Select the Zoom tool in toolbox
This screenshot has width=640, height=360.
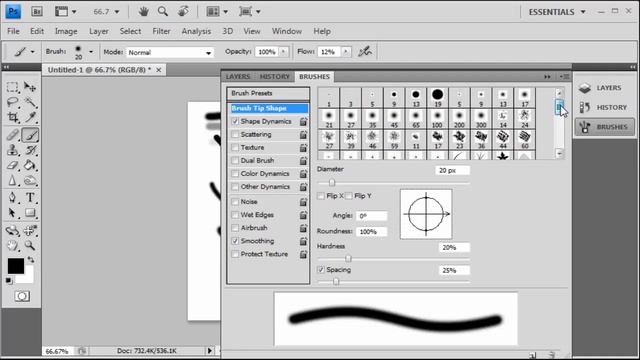30,245
